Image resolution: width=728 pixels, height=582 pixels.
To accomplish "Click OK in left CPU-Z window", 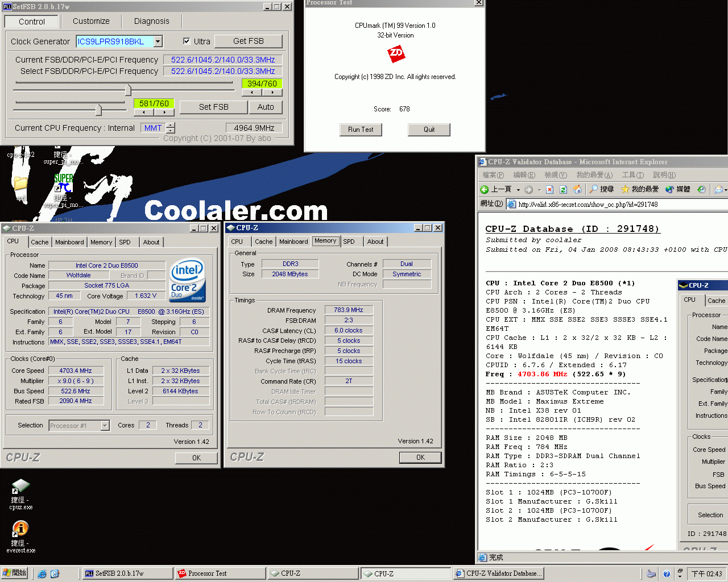I will coord(196,458).
